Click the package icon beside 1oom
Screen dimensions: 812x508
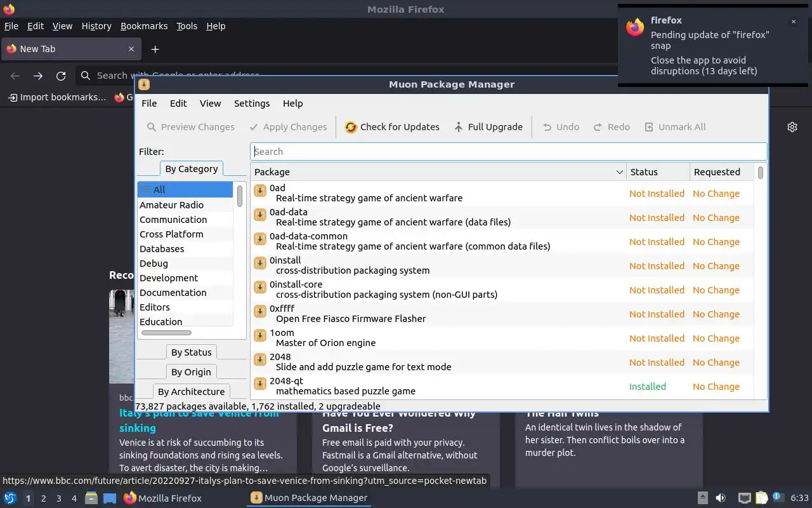[259, 335]
